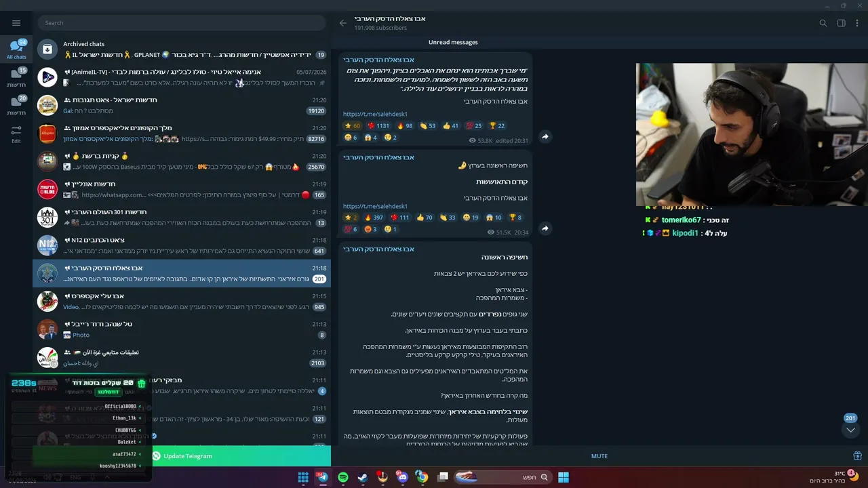Click the Windows Start button
Viewport: 868px width, 488px height.
[x=564, y=477]
